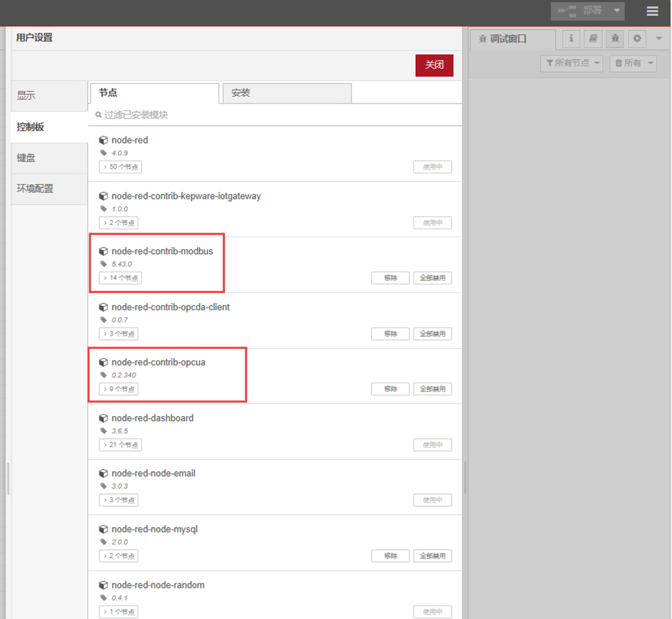Expand the 21 个节点 list for node-red-dashboard
The height and width of the screenshot is (619, 672).
120,445
